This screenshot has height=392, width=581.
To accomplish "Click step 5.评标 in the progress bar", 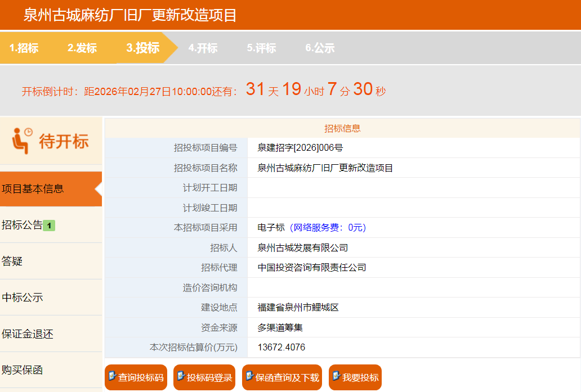I will coord(261,48).
